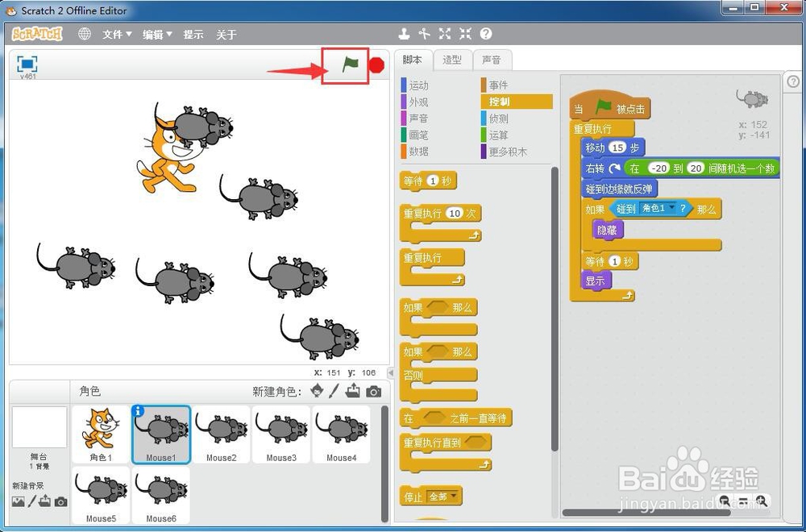Click the 1 second input in palette 等待 block
Screen dimensions: 806x532
pos(432,181)
